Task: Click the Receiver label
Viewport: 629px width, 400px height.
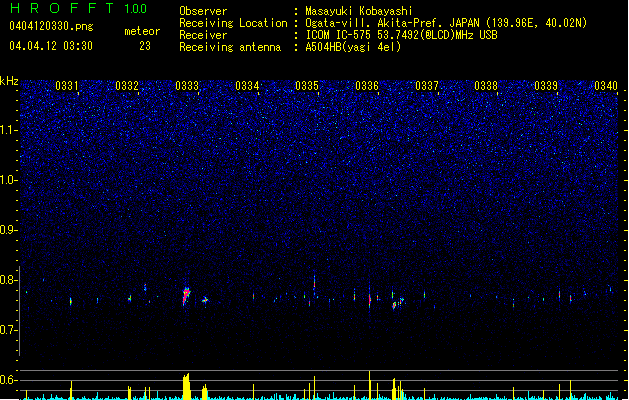Action: point(203,35)
